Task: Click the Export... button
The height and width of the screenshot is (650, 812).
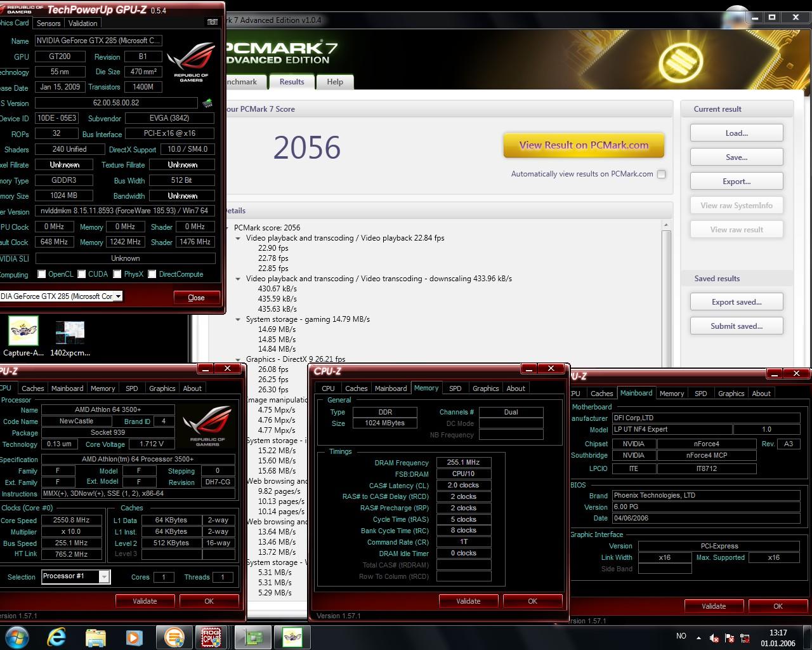Action: (737, 182)
